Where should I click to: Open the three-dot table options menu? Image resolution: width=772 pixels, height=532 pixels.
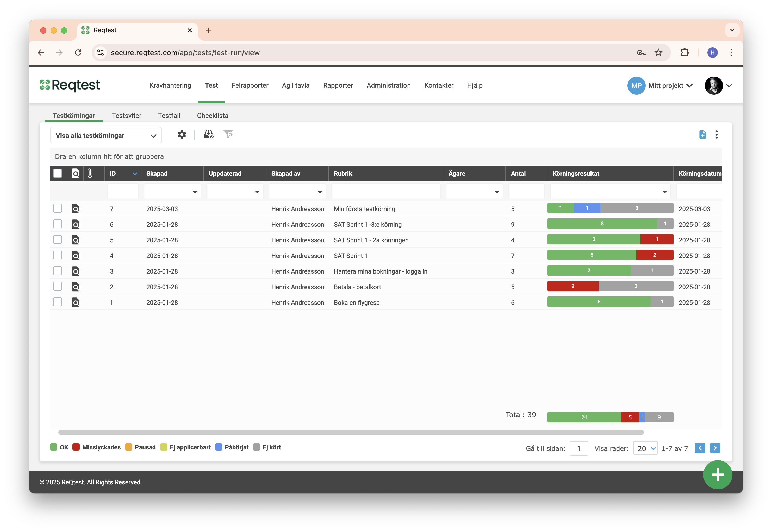pyautogui.click(x=716, y=135)
